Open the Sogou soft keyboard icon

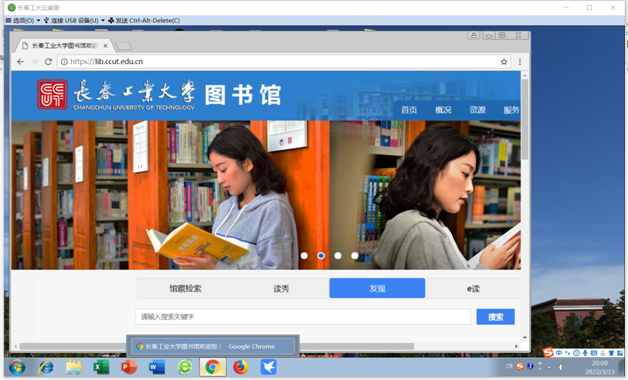[x=594, y=353]
